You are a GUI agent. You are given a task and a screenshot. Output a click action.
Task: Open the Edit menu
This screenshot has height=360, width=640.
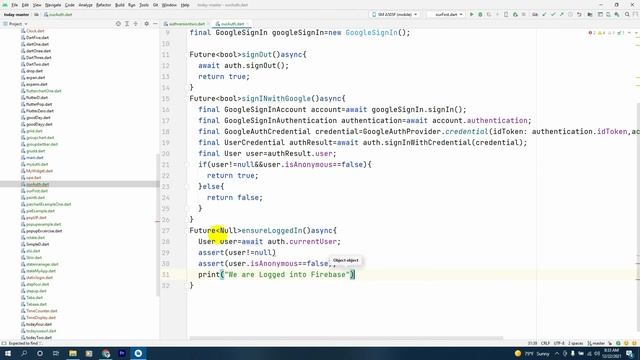pos(25,5)
